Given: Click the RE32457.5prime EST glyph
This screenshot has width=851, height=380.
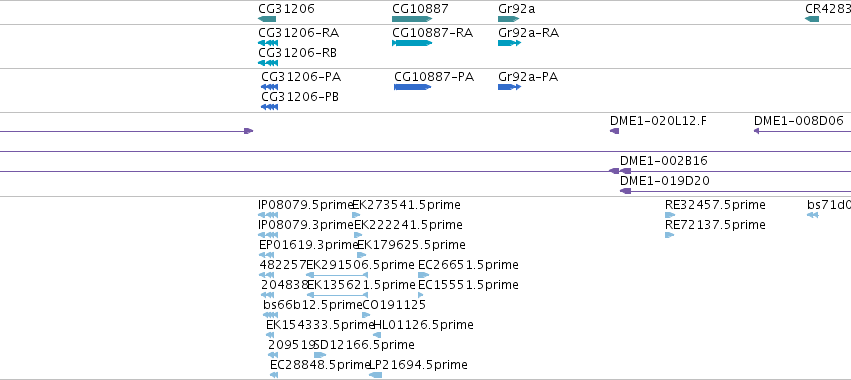Looking at the screenshot, I should pyautogui.click(x=670, y=215).
